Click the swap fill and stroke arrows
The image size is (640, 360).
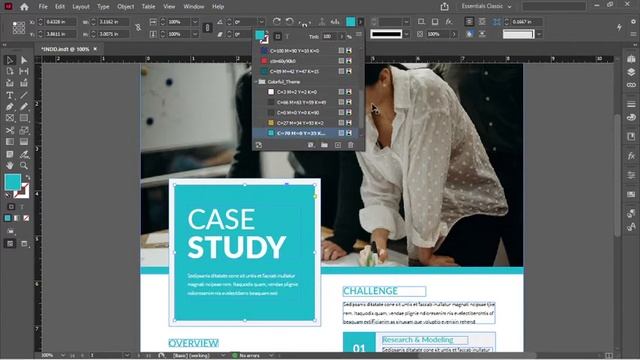click(x=28, y=178)
